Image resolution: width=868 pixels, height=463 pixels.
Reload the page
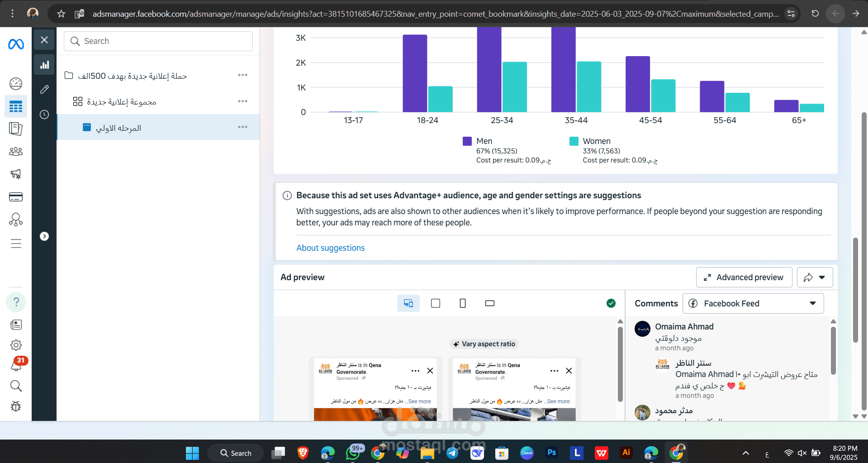pyautogui.click(x=815, y=14)
